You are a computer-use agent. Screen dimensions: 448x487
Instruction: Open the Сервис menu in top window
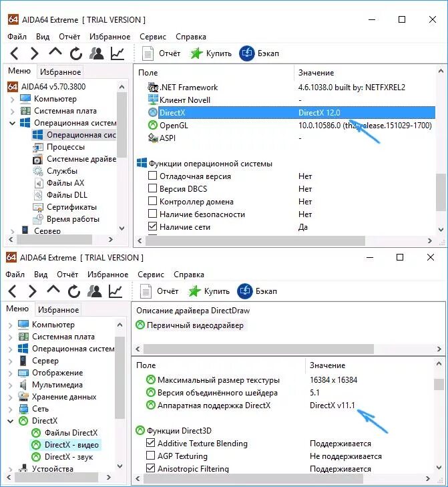[153, 37]
